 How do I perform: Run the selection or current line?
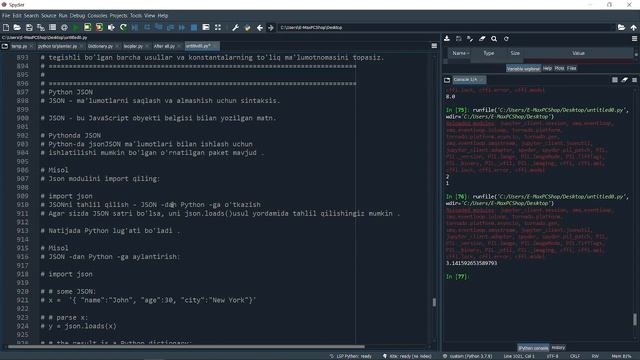click(111, 27)
